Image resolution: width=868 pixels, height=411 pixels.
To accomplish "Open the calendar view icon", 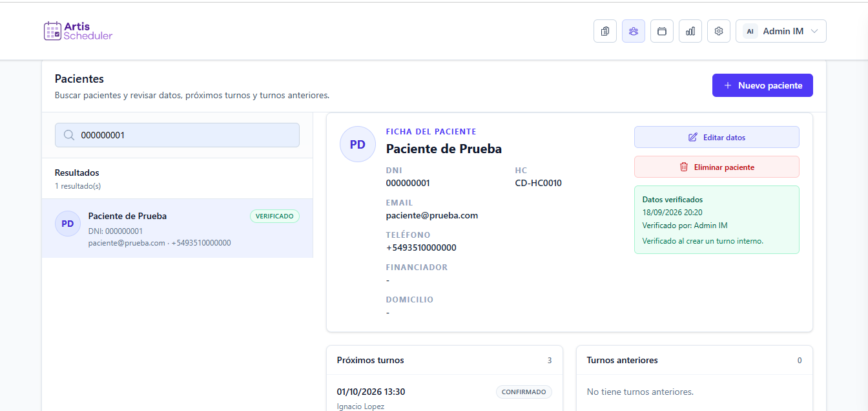I will (662, 31).
